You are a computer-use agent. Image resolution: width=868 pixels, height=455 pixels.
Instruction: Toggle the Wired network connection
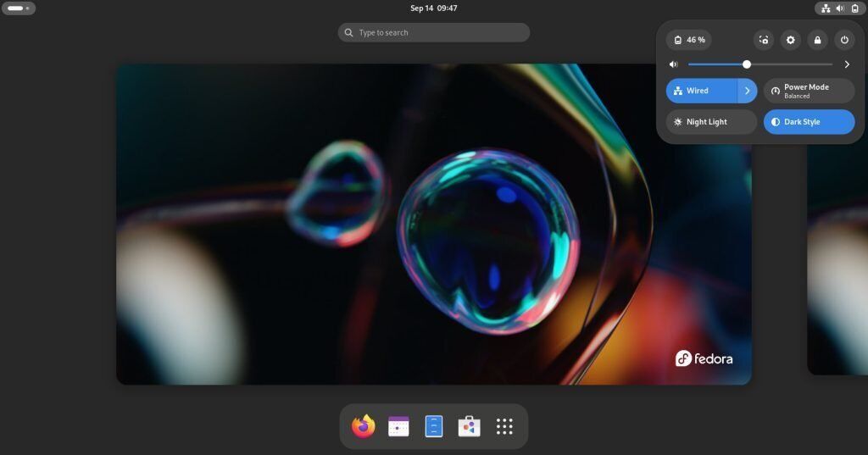coord(702,91)
